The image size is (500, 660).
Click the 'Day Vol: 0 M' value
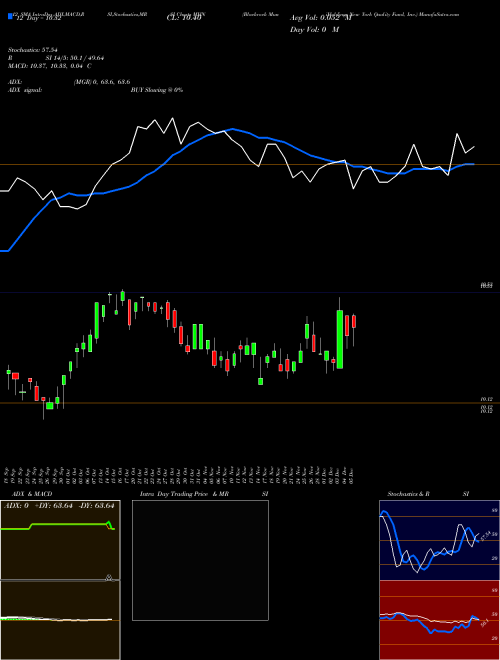tap(314, 29)
